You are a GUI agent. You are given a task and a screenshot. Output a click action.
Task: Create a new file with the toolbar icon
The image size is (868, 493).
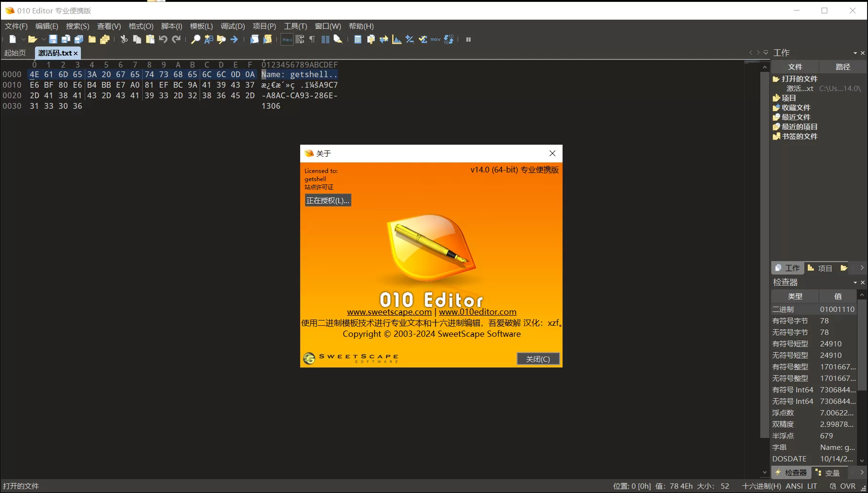(12, 39)
